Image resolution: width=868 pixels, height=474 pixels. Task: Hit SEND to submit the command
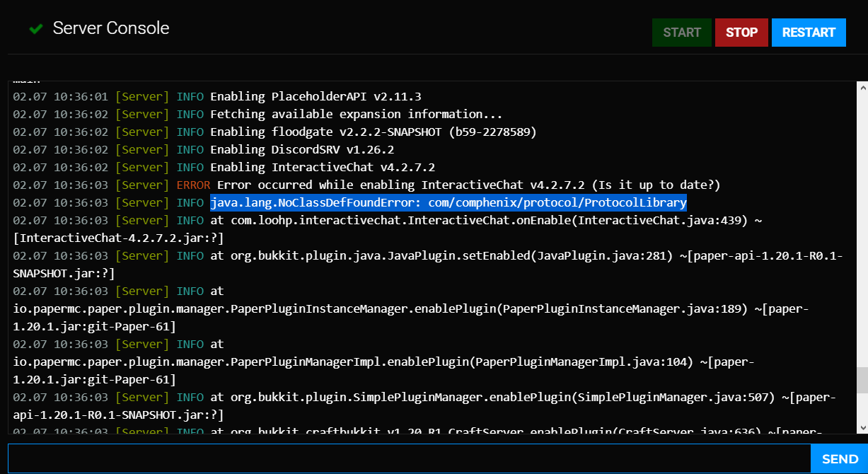(839, 458)
